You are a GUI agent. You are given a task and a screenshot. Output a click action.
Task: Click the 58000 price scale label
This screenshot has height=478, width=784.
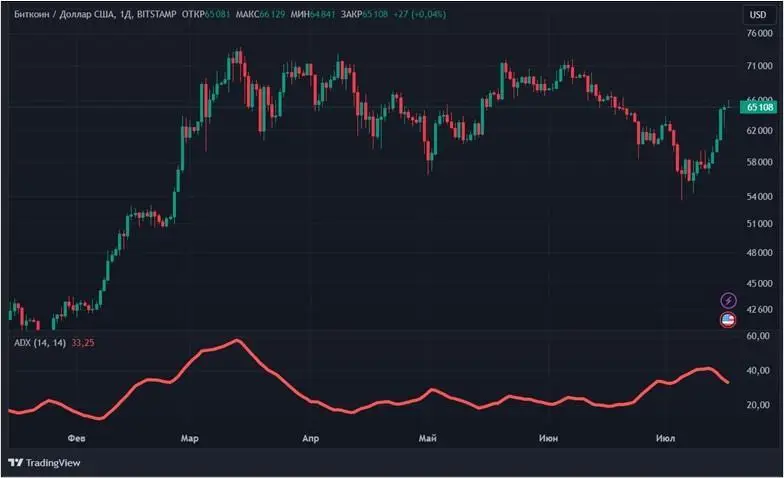click(x=760, y=162)
